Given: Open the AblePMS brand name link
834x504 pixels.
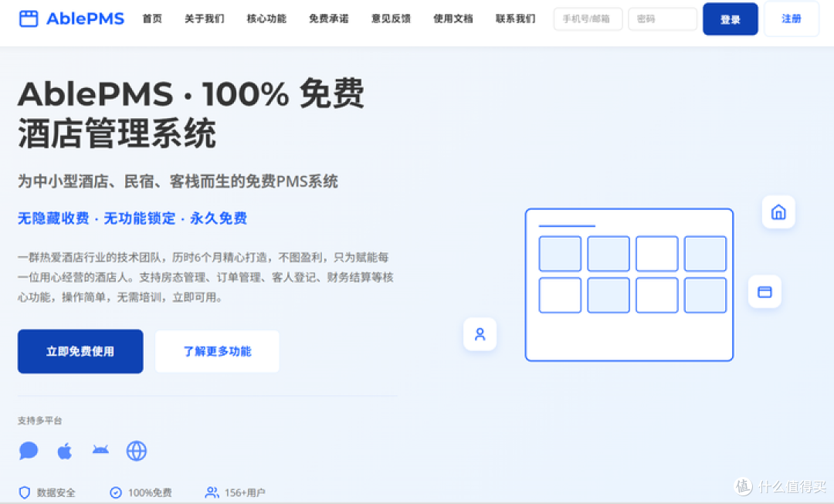Looking at the screenshot, I should 85,19.
